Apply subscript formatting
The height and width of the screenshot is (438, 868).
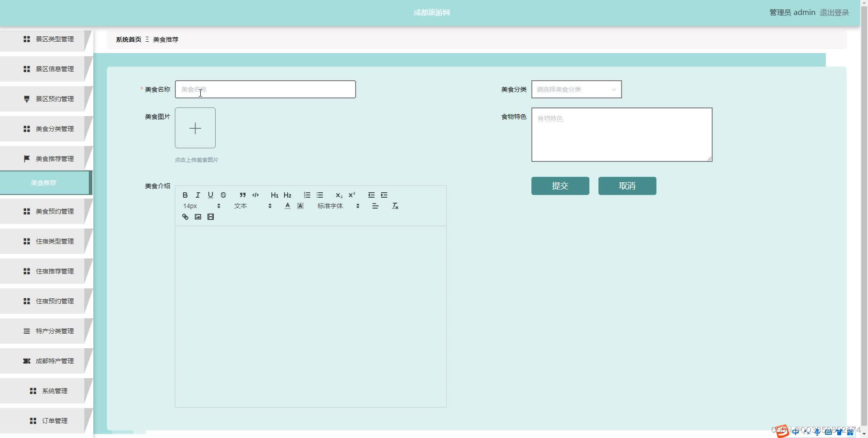click(339, 195)
